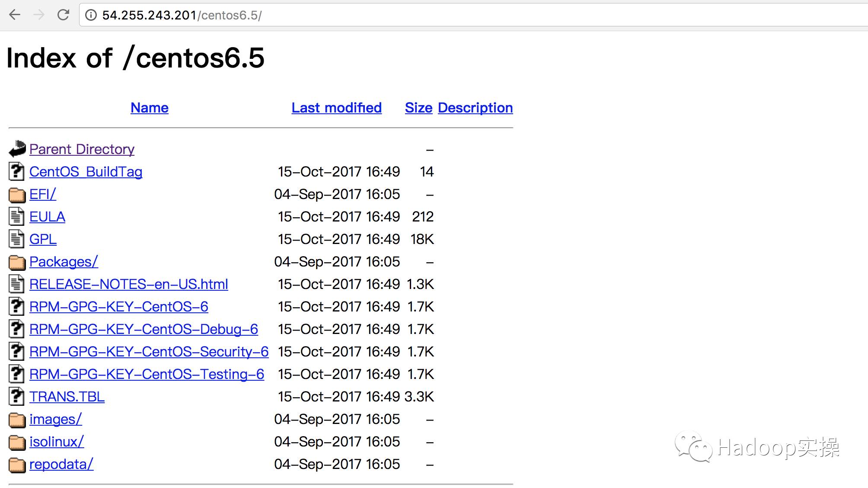This screenshot has height=488, width=868.
Task: Sort listing by Size column header
Action: (x=418, y=108)
